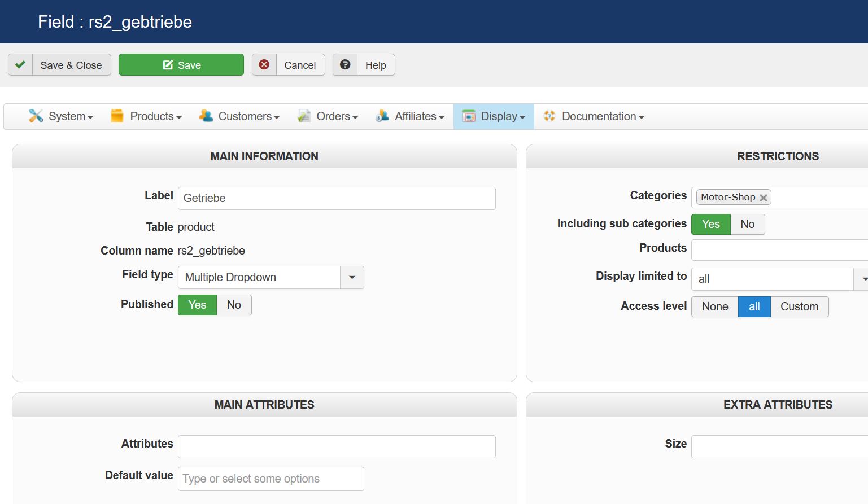Click the question mark Help icon
The width and height of the screenshot is (868, 504).
tap(345, 65)
